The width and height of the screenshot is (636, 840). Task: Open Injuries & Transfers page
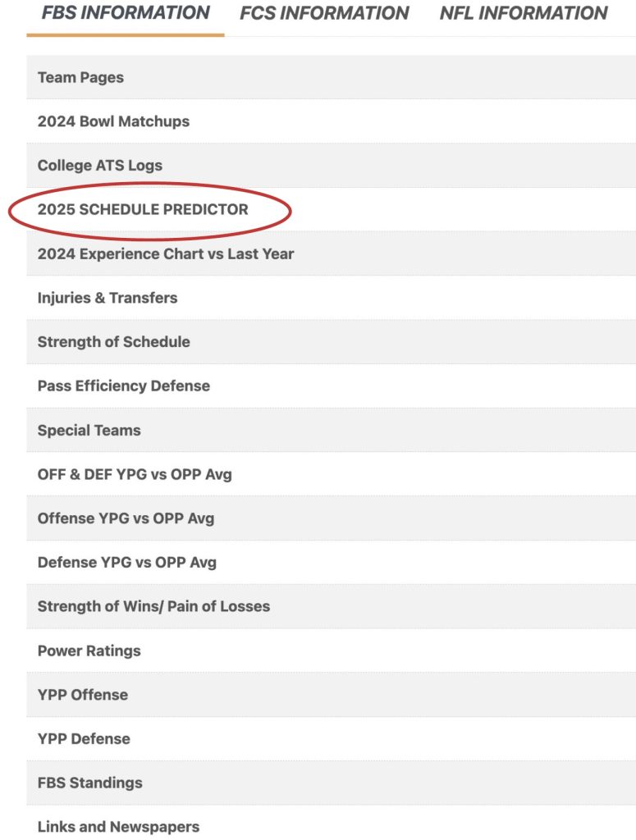point(108,299)
